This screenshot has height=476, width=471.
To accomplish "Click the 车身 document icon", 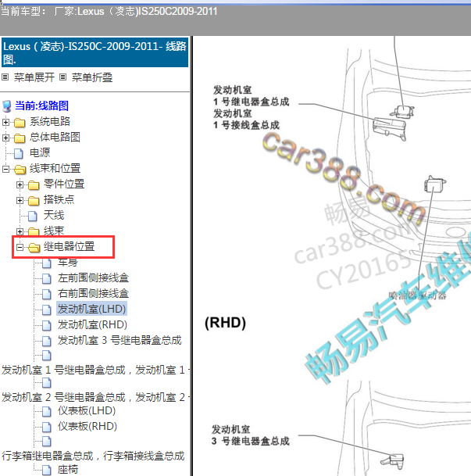I will tap(47, 263).
